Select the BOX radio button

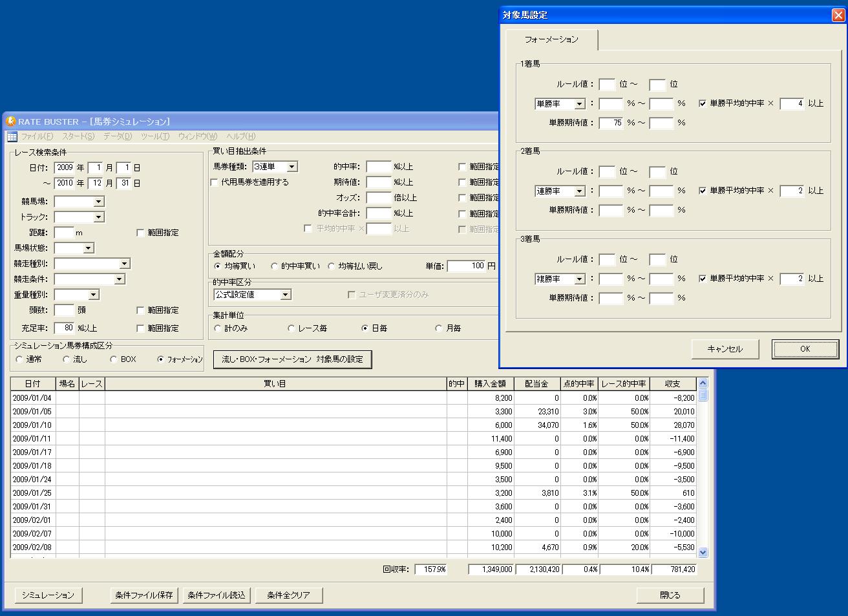point(114,359)
